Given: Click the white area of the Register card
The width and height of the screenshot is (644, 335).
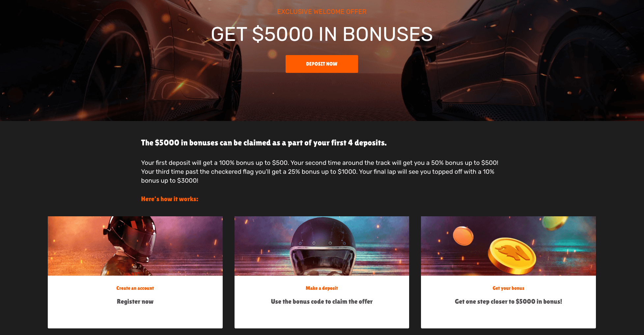Looking at the screenshot, I should pyautogui.click(x=135, y=317).
